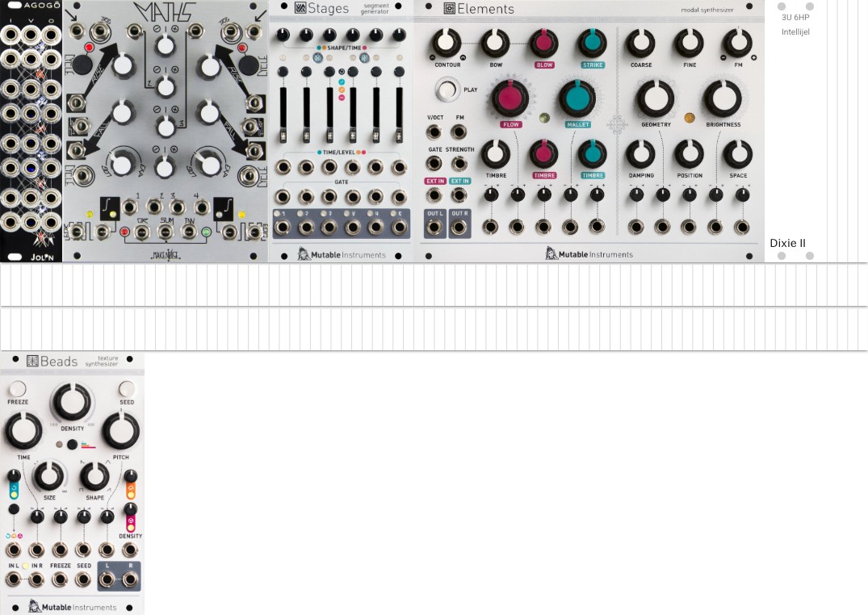Viewport: 868px width, 615px height.
Task: Click the SEED button on Beads
Action: [x=127, y=388]
